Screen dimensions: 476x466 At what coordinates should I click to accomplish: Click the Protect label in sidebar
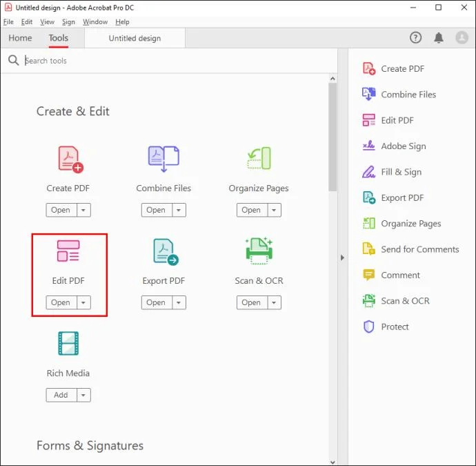(x=395, y=327)
